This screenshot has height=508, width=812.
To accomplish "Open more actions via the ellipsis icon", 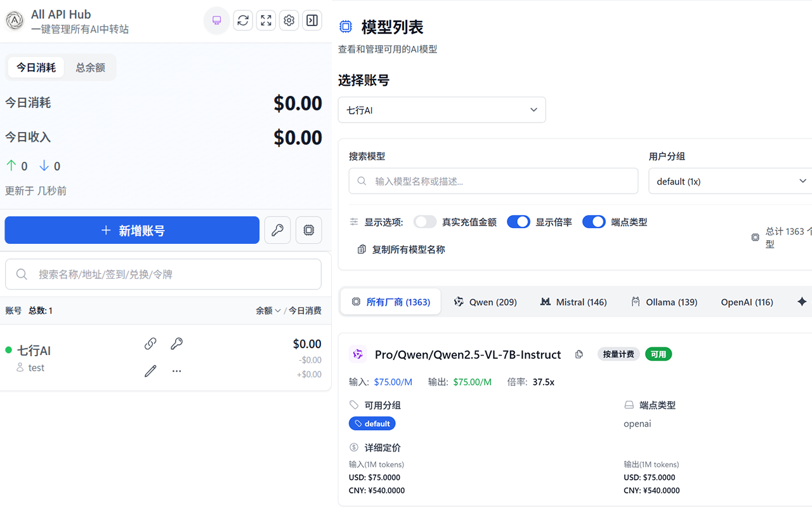I will [x=176, y=370].
